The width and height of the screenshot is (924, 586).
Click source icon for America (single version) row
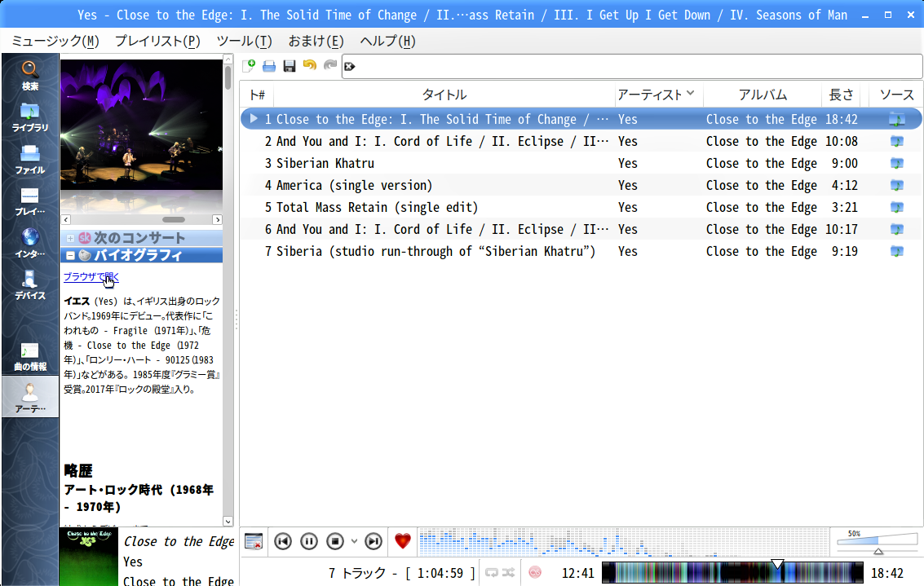click(x=896, y=185)
